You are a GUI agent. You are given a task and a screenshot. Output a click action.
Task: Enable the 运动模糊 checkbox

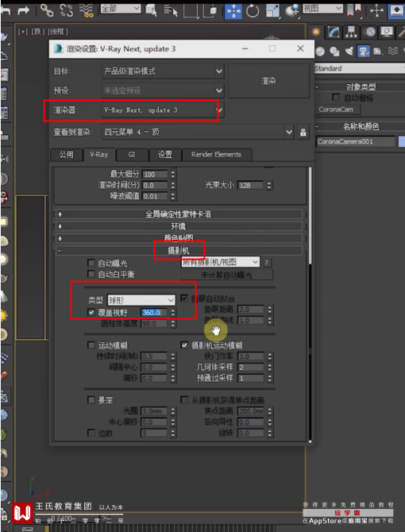91,345
